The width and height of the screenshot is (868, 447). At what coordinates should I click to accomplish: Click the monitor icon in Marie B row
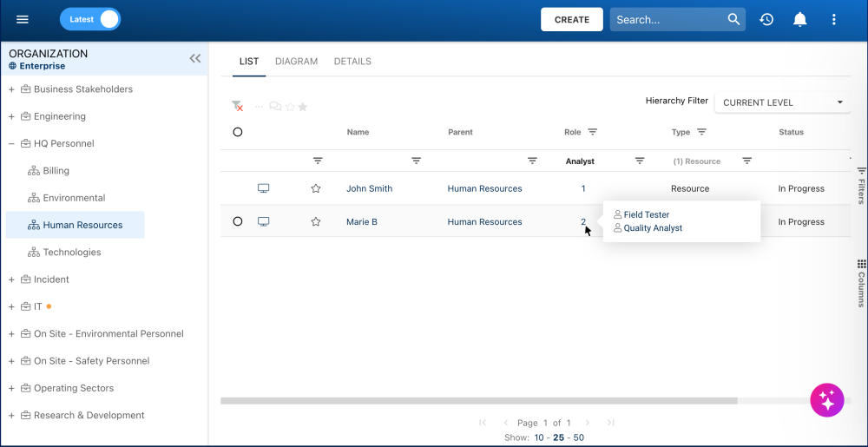coord(264,222)
